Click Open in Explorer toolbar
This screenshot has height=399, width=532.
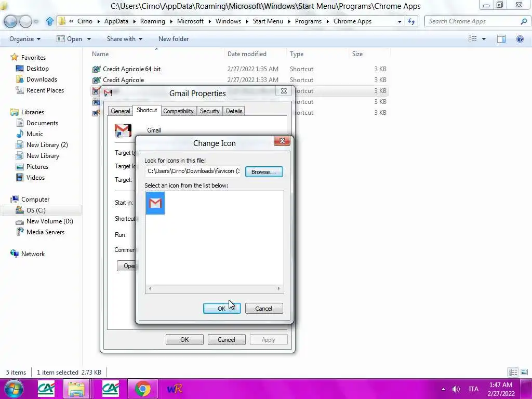(x=70, y=39)
